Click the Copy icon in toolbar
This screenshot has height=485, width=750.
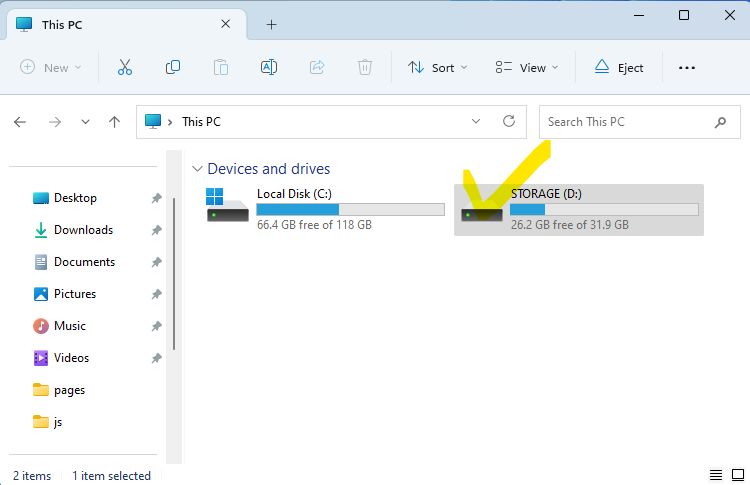pos(173,67)
